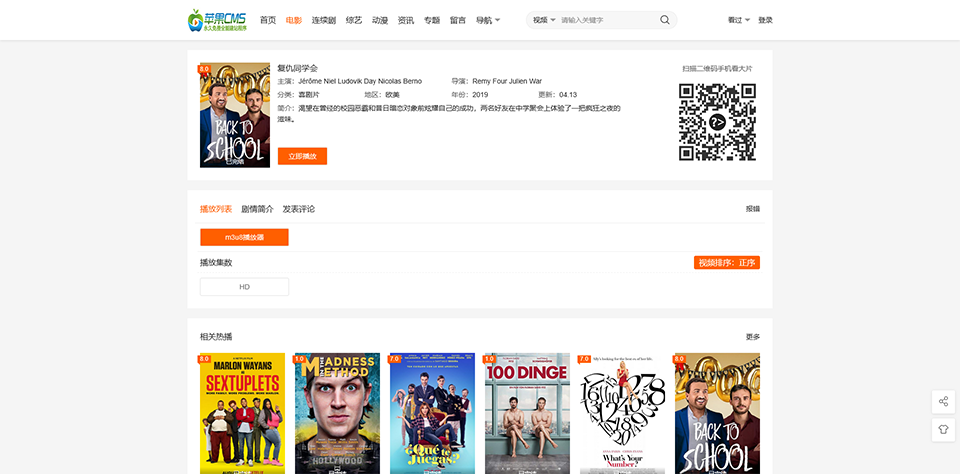Click actor Nicolas Berno link

[x=400, y=81]
